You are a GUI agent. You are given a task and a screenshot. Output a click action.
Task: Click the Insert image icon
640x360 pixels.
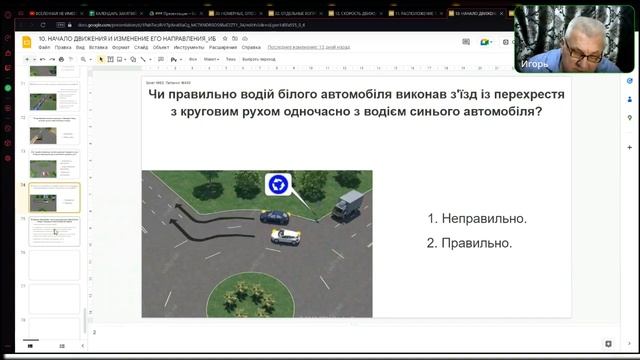[120, 59]
